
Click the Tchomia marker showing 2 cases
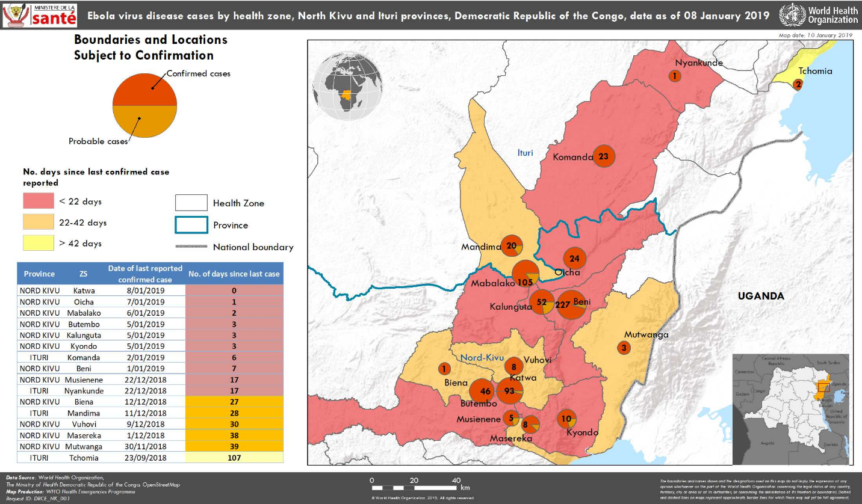pyautogui.click(x=798, y=85)
